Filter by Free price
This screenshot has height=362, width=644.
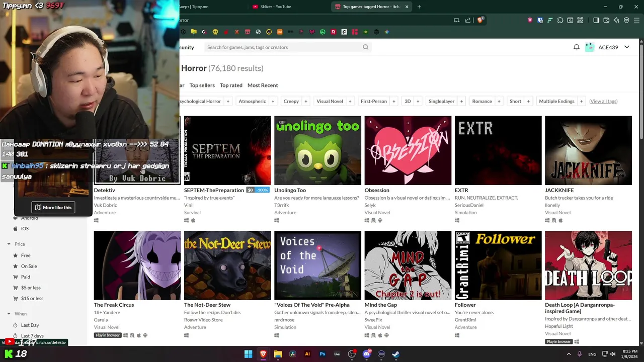26,255
